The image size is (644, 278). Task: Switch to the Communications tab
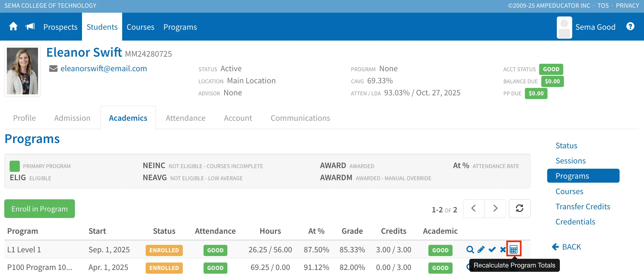[300, 118]
